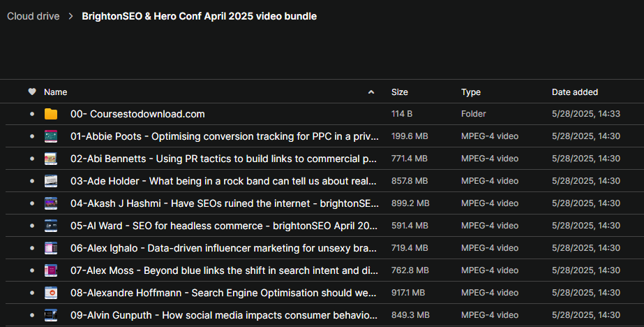Click the 04-Akash J Hashmi video thumbnail
Screen dimensions: 644x327
coord(51,203)
